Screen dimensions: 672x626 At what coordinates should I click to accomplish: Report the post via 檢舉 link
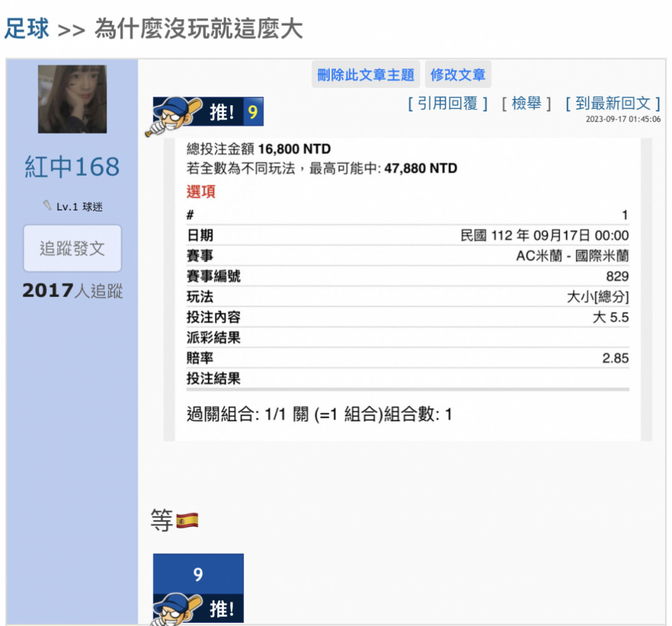click(x=526, y=103)
